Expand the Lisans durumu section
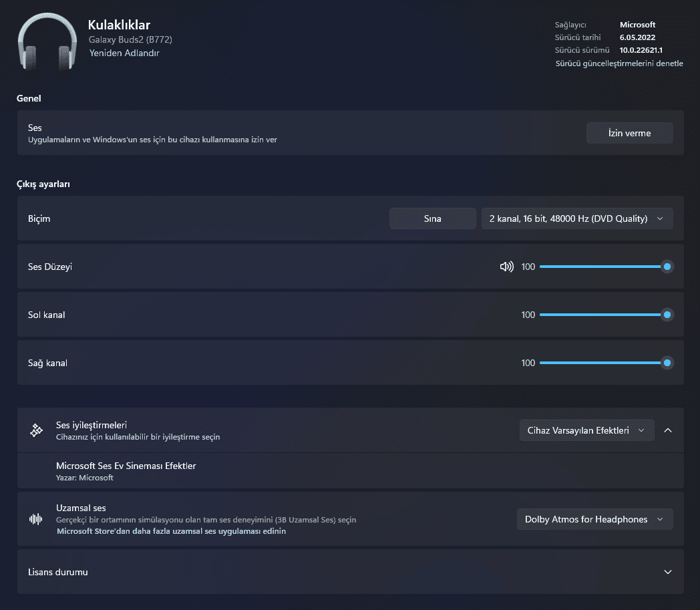The width and height of the screenshot is (700, 610). (668, 572)
